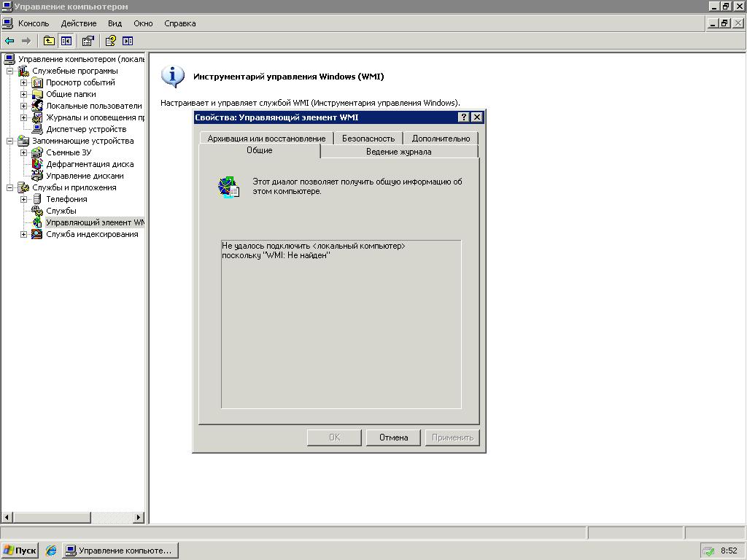Image resolution: width=747 pixels, height=560 pixels.
Task: Click the tree pane horizontal scrollbar thumb
Action: click(52, 517)
